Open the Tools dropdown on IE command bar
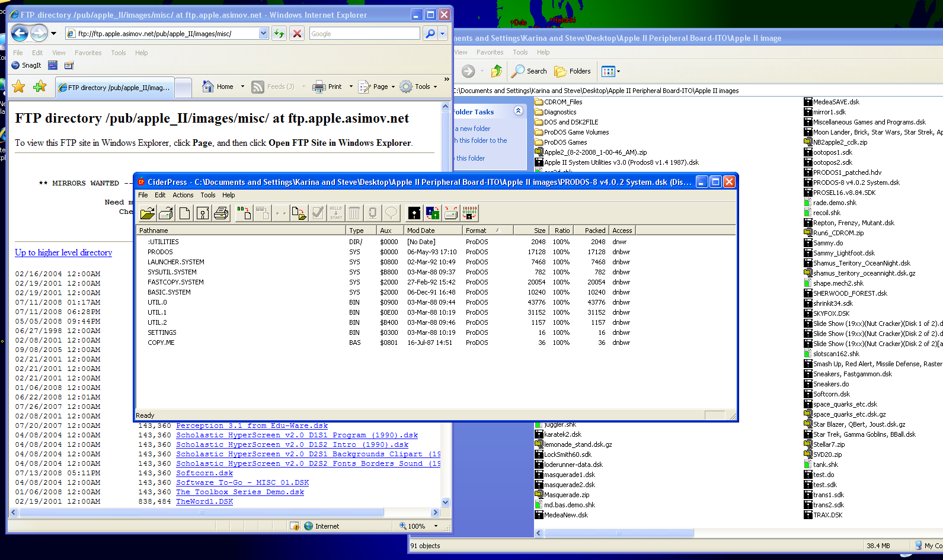The image size is (943, 560). click(418, 87)
